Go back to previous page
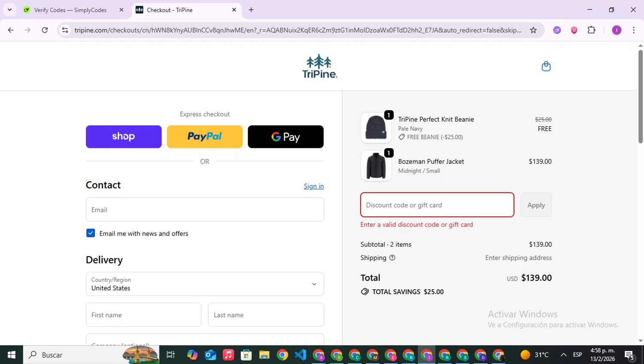The image size is (644, 364). (11, 30)
